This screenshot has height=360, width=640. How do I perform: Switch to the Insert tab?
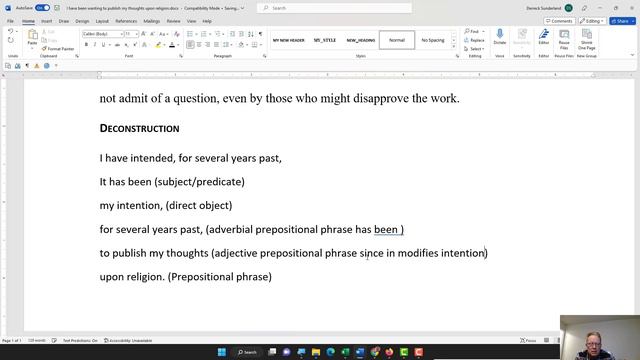tap(47, 21)
